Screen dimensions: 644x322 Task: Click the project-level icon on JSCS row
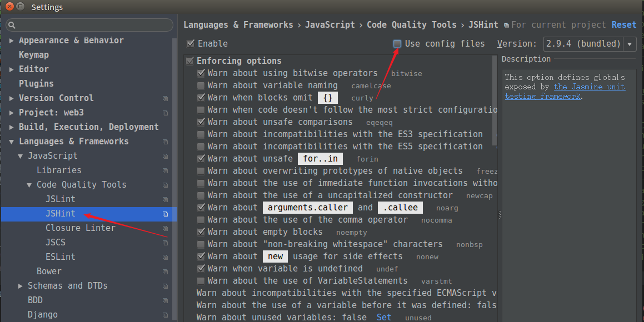165,243
